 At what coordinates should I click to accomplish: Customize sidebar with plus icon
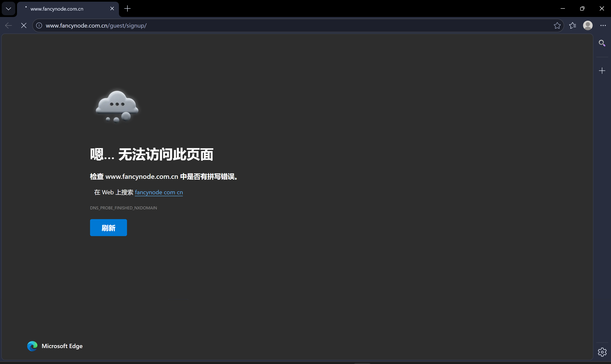point(602,71)
